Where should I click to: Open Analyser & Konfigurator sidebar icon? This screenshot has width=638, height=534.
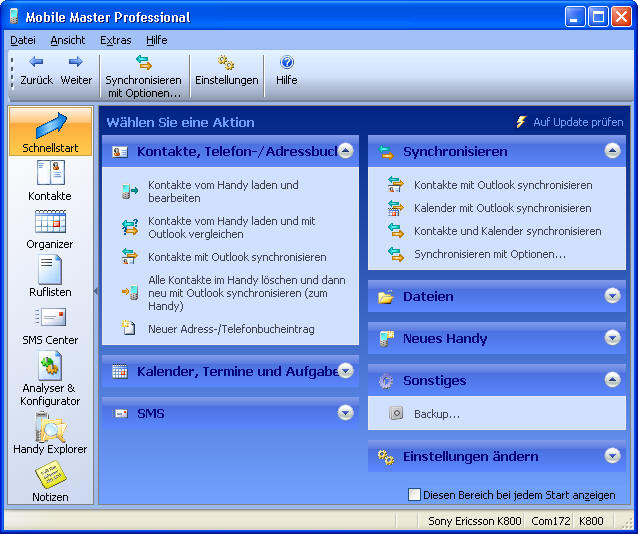pos(50,366)
